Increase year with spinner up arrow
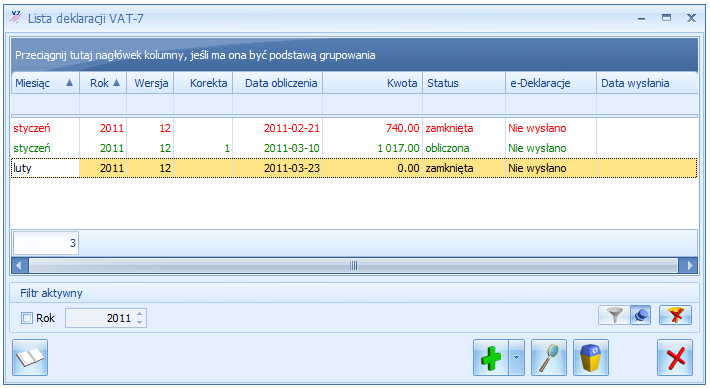710x388 pixels. pyautogui.click(x=139, y=314)
